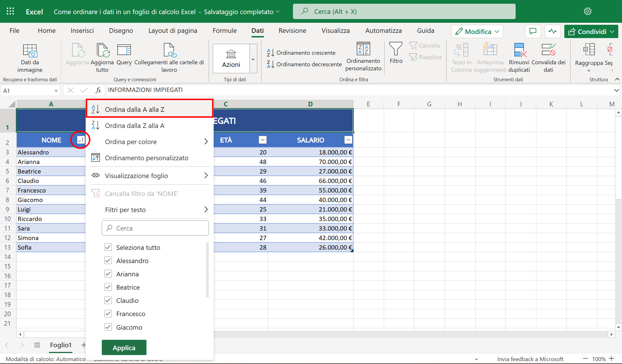Uncheck Arianna in the filter list
622x364 pixels.
point(108,274)
